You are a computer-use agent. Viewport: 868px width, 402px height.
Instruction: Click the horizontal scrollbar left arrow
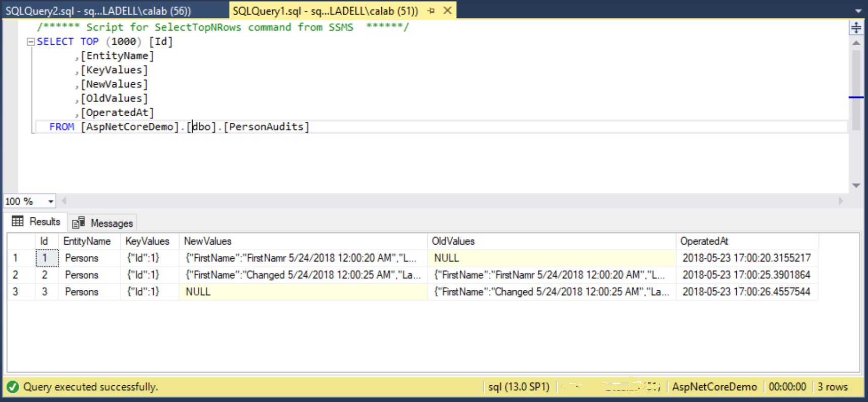64,201
